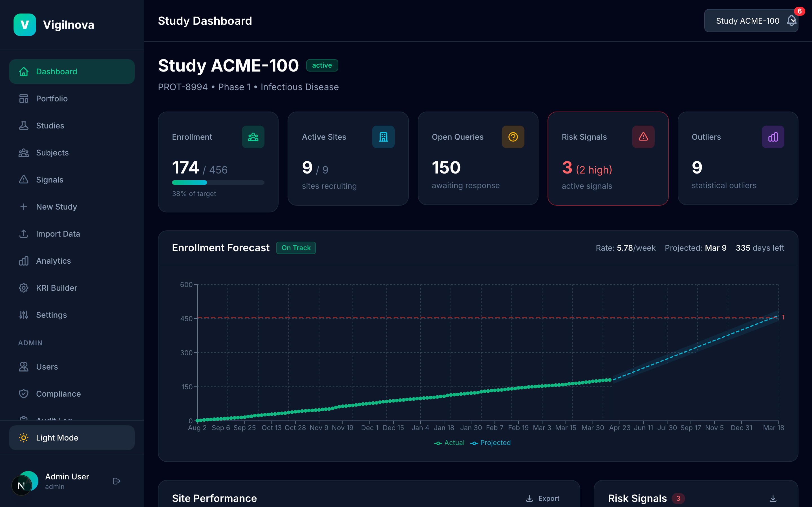Click the New Study option
Screen dimensions: 812x507
pyautogui.click(x=56, y=206)
